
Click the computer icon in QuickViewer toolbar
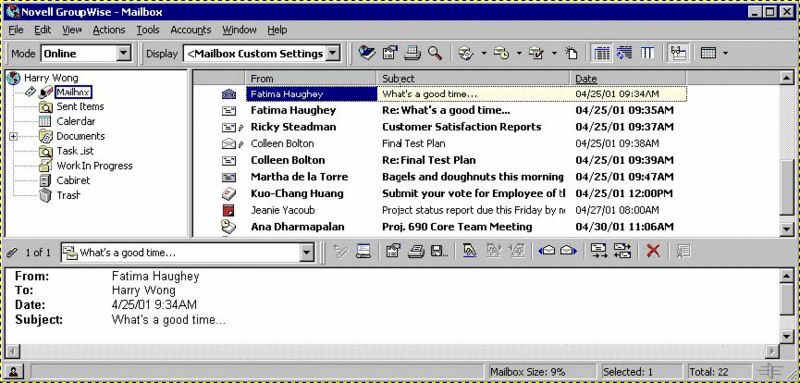coord(363,250)
